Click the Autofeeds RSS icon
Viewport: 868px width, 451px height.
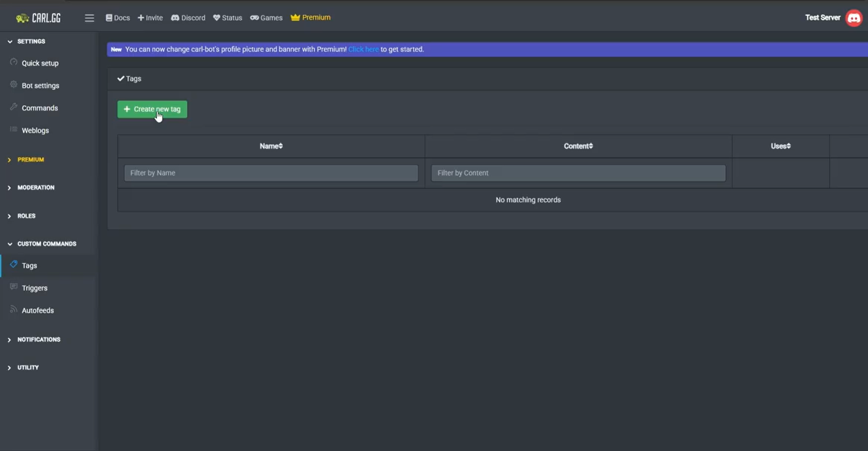pyautogui.click(x=13, y=309)
